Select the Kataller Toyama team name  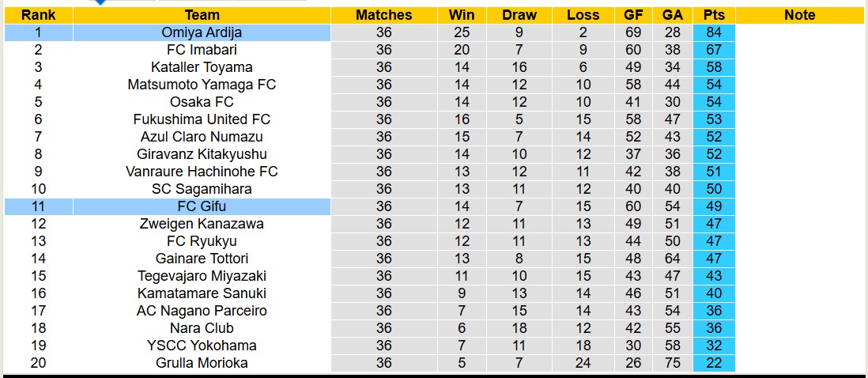[202, 67]
